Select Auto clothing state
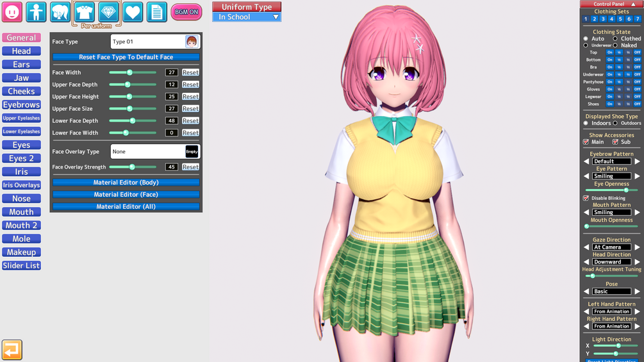The width and height of the screenshot is (644, 362). click(586, 38)
